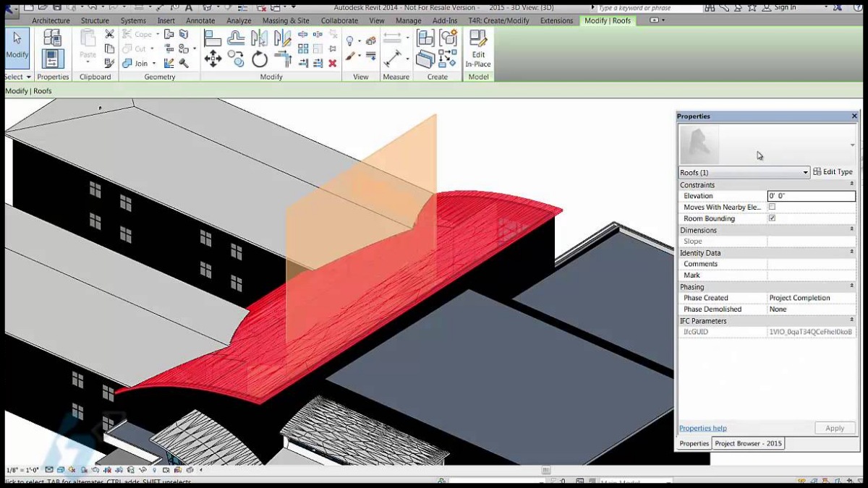Open the Massing & Site ribbon tab

tap(285, 21)
